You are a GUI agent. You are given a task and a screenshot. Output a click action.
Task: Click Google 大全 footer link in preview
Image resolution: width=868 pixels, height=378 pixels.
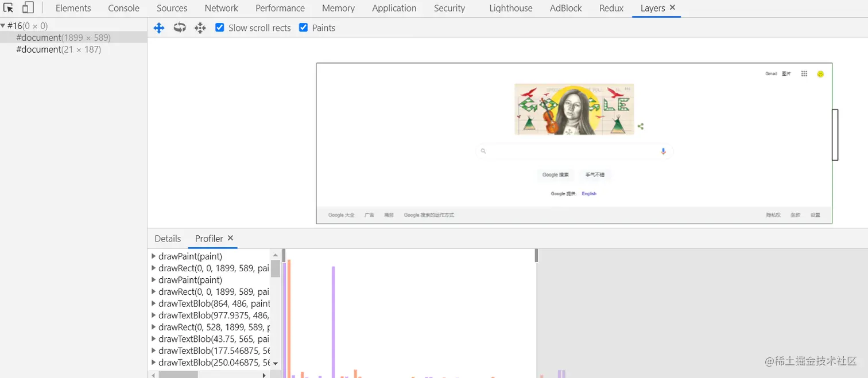tap(341, 215)
